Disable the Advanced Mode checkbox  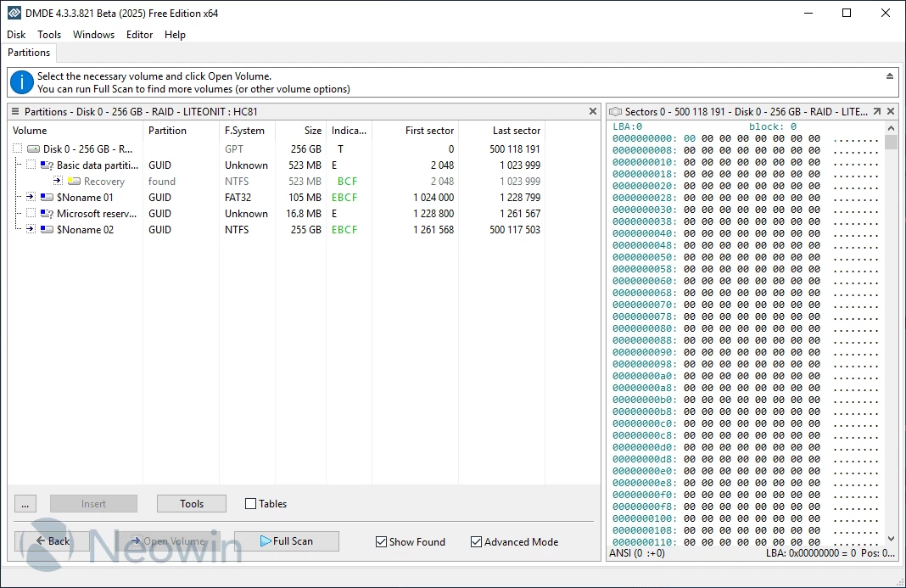click(476, 541)
